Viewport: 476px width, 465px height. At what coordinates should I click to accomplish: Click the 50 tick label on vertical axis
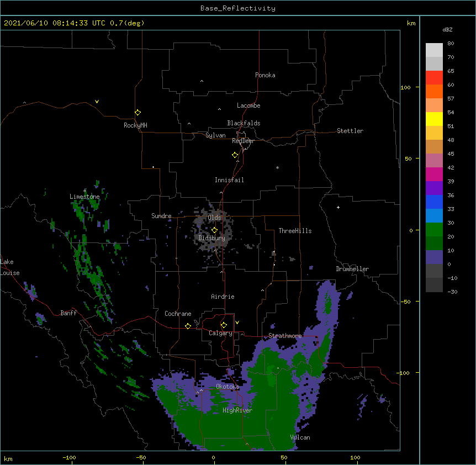[408, 158]
